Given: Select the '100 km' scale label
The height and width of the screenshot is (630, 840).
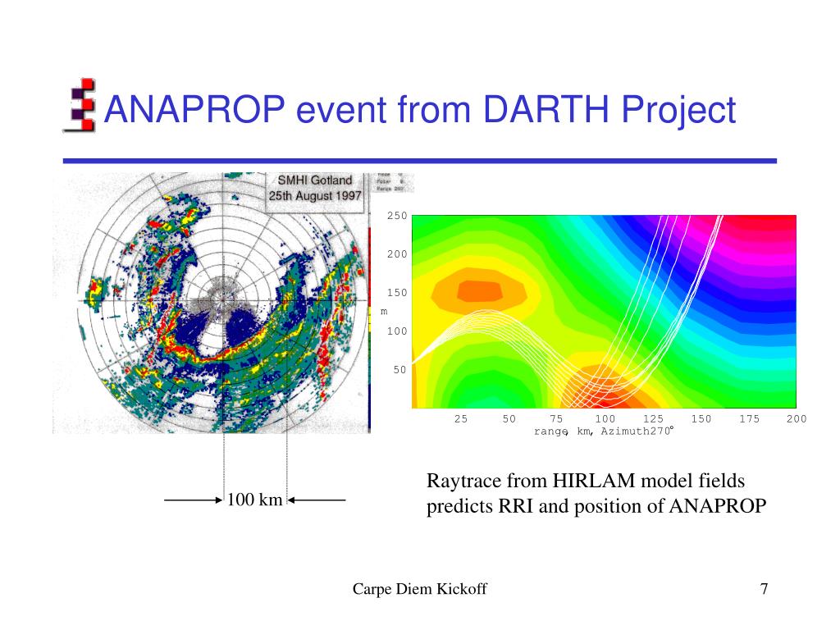Looking at the screenshot, I should pyautogui.click(x=254, y=500).
